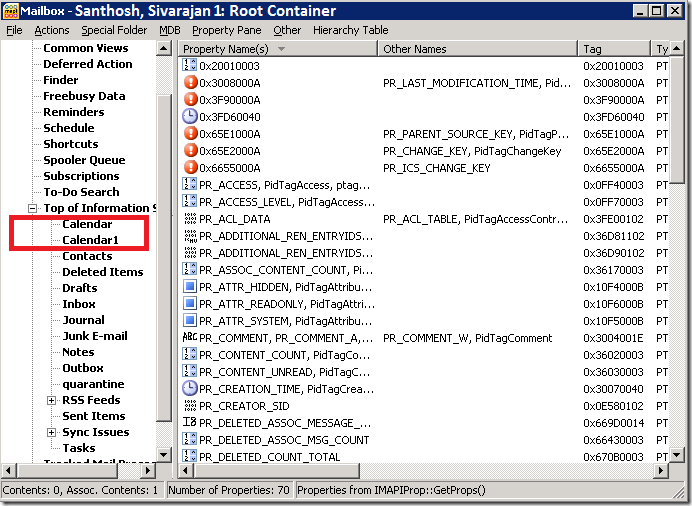Select the To-Do Search folder
The width and height of the screenshot is (692, 506).
tap(81, 192)
